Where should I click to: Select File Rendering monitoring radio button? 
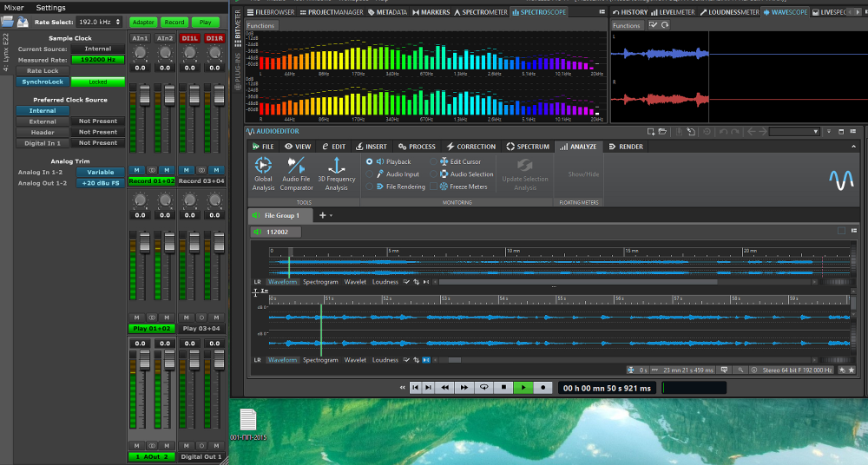(370, 187)
